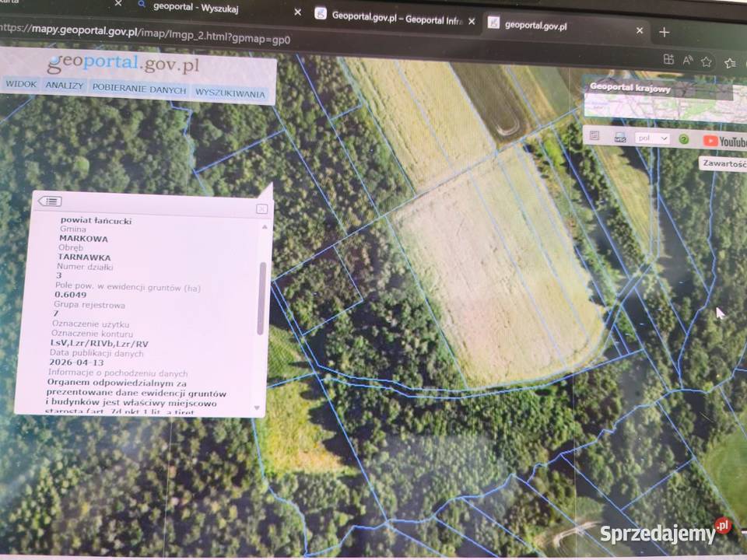The height and width of the screenshot is (560, 747).
Task: Click the read aloud 'A' icon
Action: [687, 60]
